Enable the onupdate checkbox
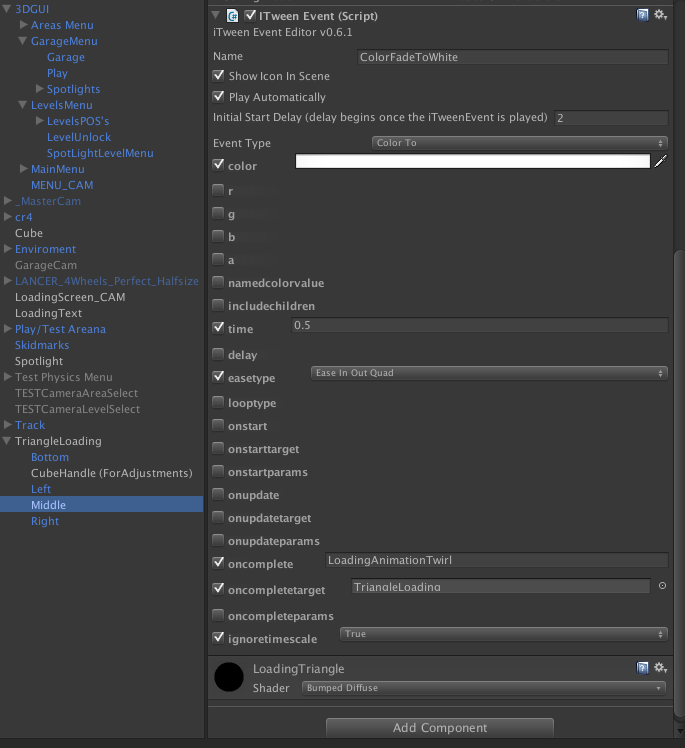685x748 pixels. [218, 494]
